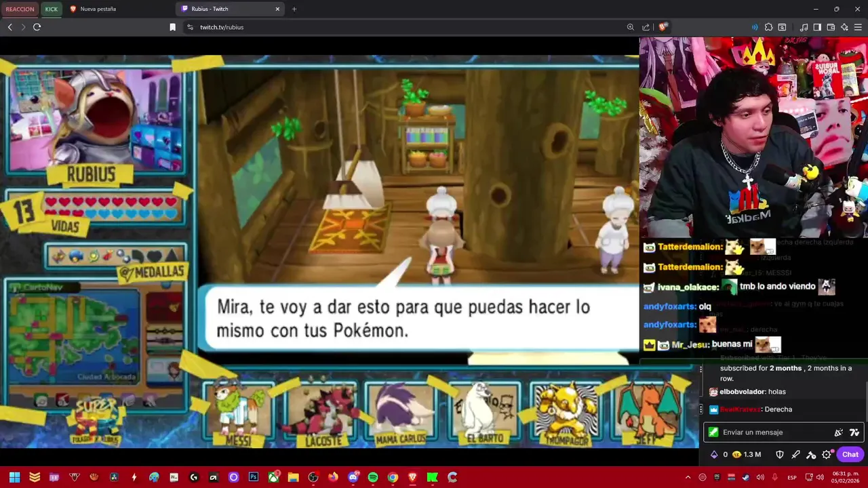
Task: Click username ivana_olakace in chat
Action: tap(688, 287)
